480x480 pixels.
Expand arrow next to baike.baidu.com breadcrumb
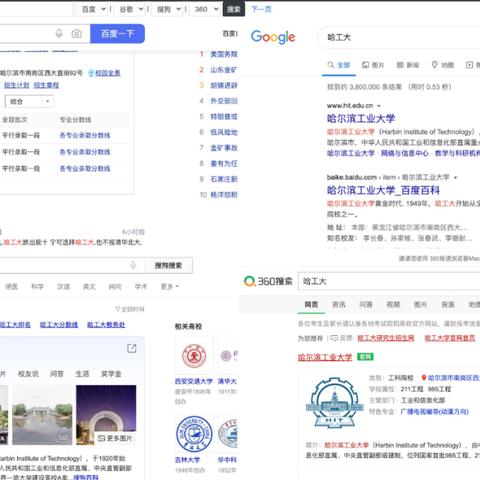[455, 177]
